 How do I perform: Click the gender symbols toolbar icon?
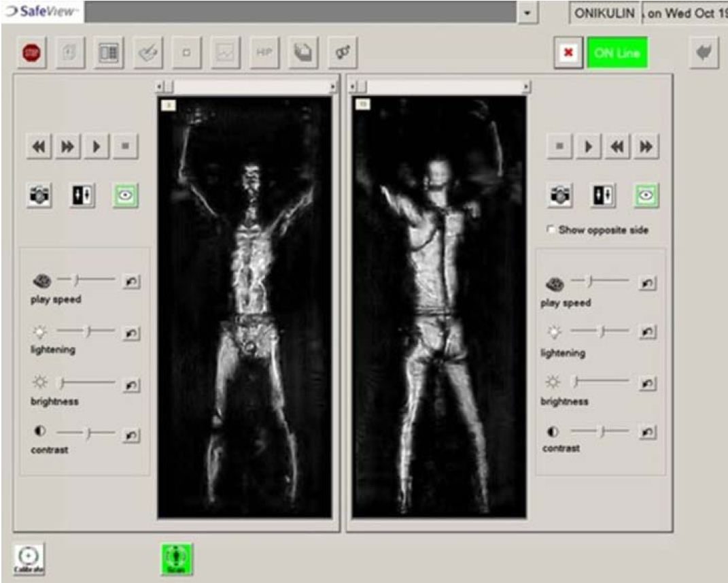[x=342, y=52]
